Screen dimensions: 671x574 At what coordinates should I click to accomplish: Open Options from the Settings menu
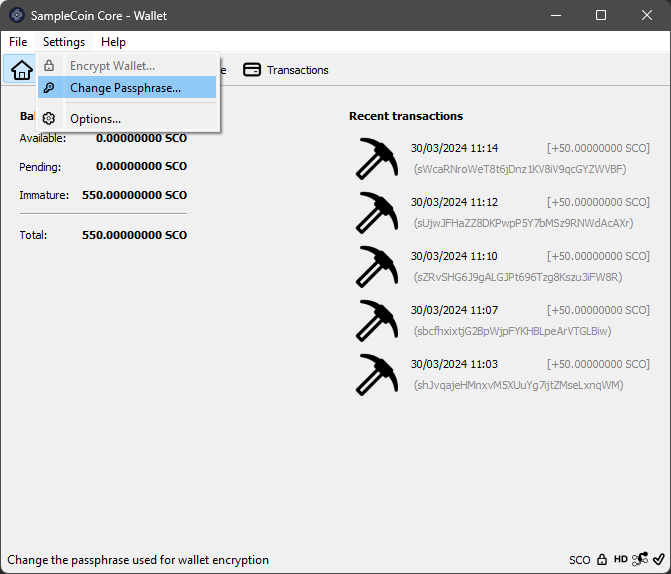click(95, 119)
